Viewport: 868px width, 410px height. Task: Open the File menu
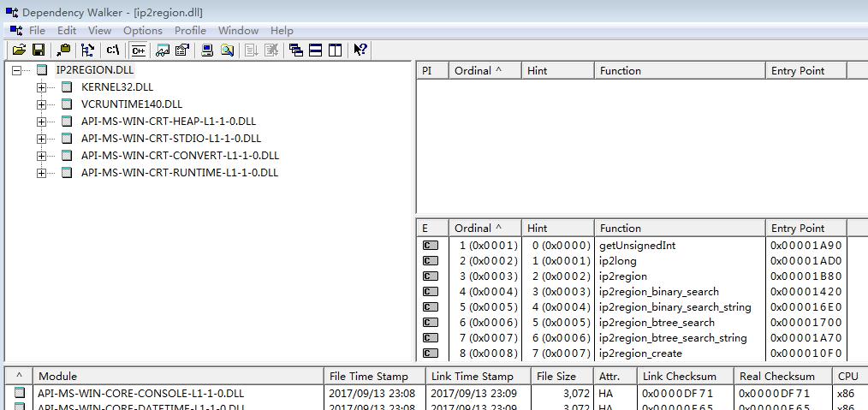point(37,31)
